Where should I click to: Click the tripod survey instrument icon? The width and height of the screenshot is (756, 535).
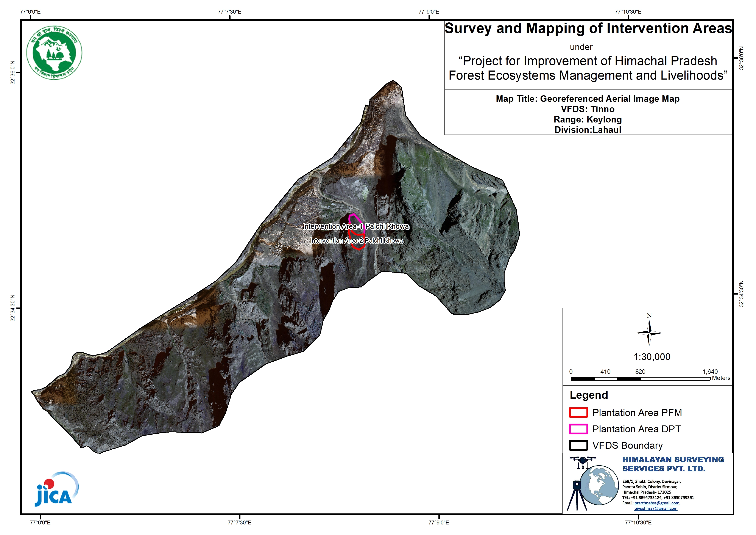tap(577, 495)
